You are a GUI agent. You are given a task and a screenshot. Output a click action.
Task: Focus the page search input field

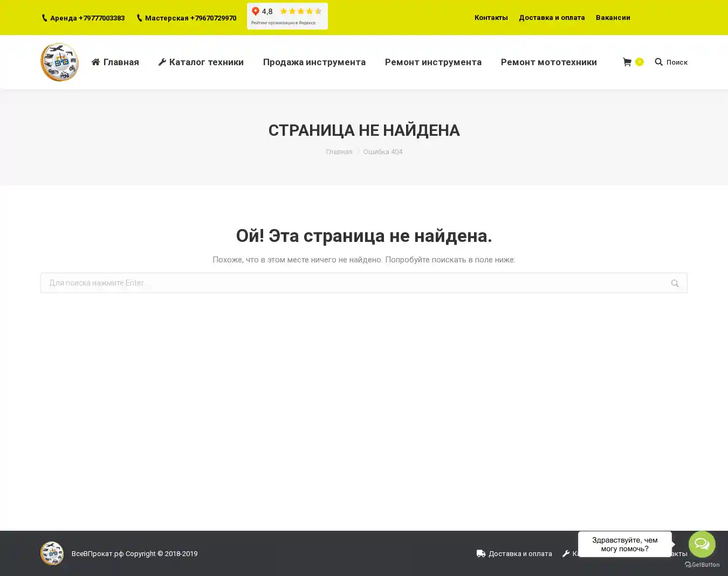pyautogui.click(x=351, y=283)
